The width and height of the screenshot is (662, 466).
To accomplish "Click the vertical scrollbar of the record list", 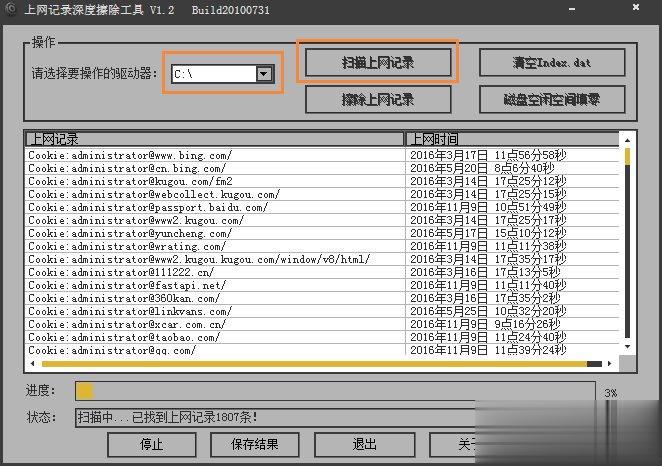I will (628, 250).
